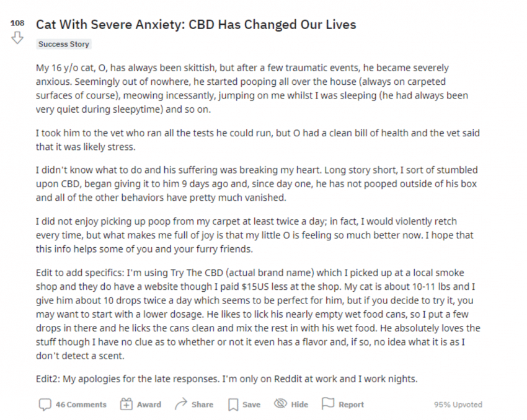Select the Share text label
Viewport: 527px width, 420px height.
coord(202,405)
